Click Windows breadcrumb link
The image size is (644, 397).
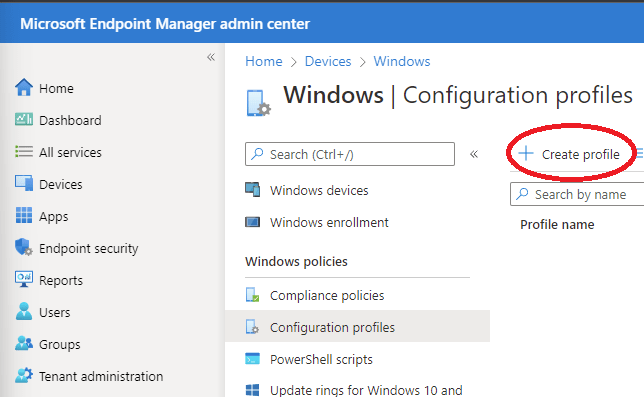tap(402, 62)
